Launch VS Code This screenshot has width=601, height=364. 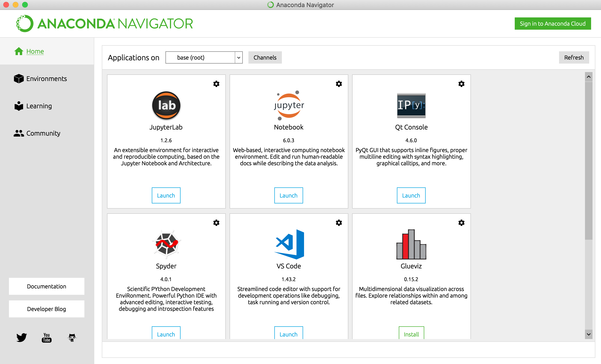tap(288, 333)
